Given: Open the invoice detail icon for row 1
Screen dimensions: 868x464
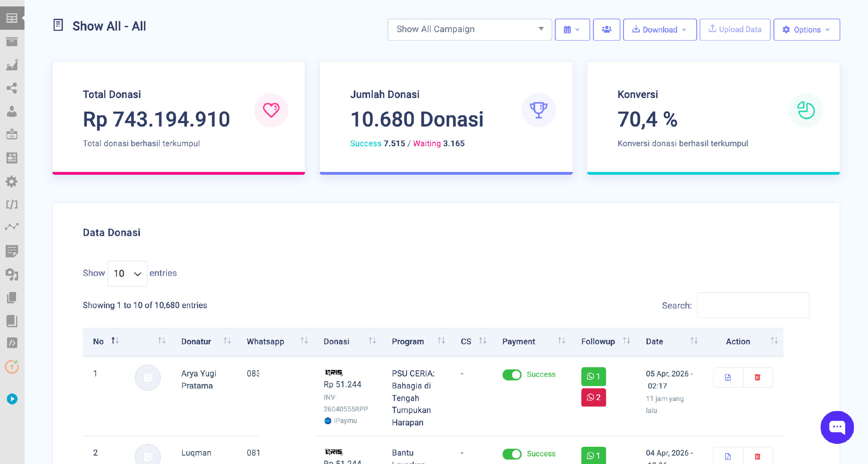Looking at the screenshot, I should click(x=728, y=377).
